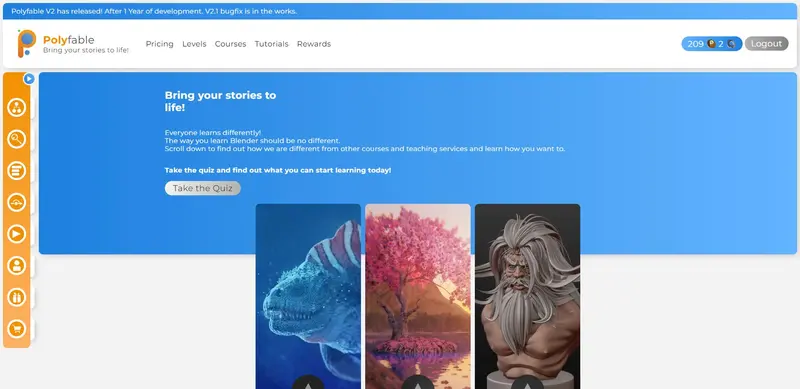Click the orange P coin icon
This screenshot has width=800, height=389.
click(711, 44)
